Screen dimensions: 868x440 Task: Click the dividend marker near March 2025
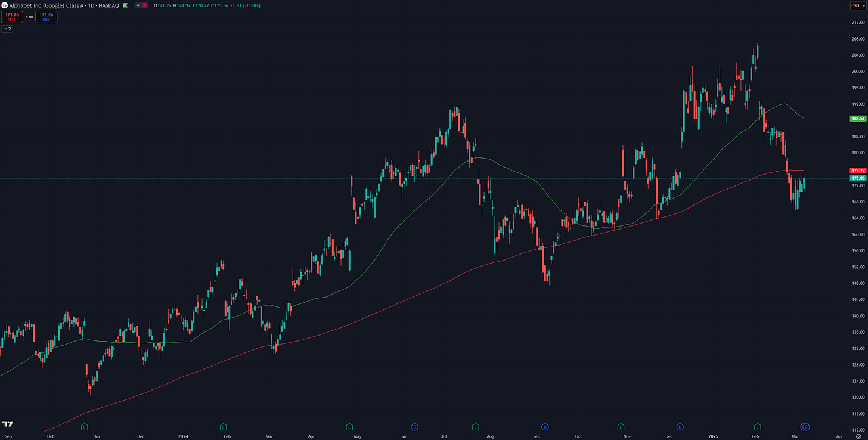(x=806, y=427)
